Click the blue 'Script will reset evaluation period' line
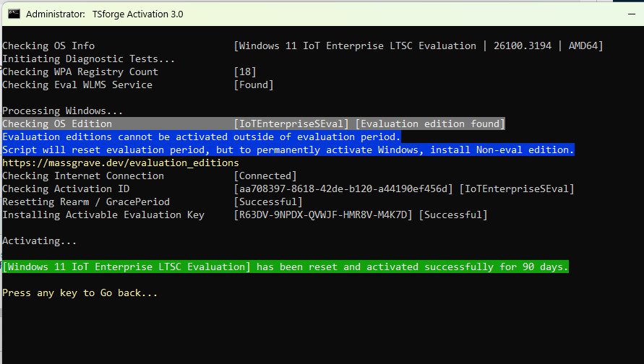Image resolution: width=644 pixels, height=364 pixels. 288,150
